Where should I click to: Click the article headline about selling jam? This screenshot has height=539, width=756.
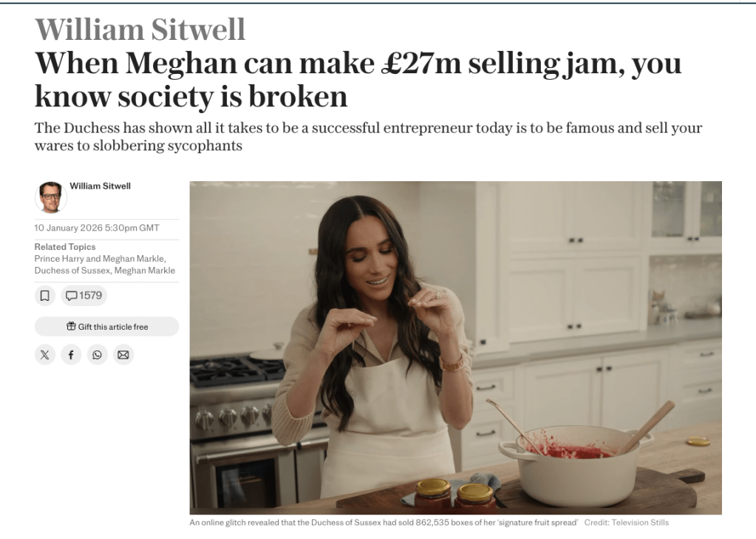pos(358,80)
